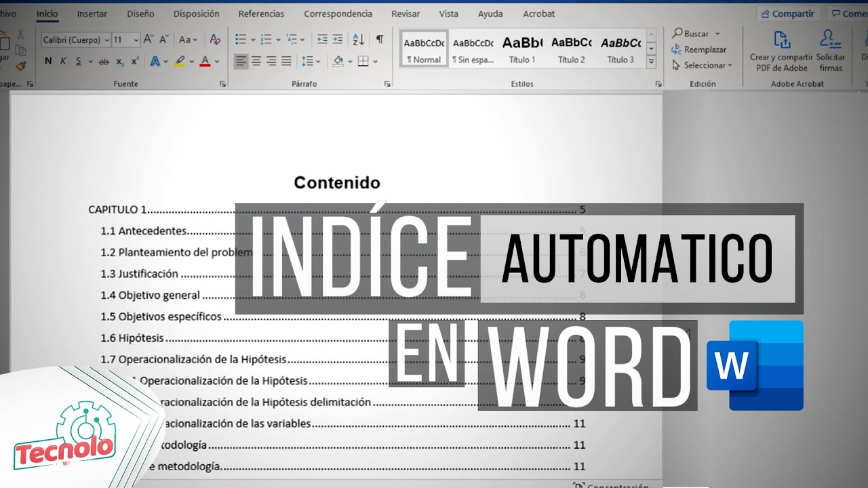The image size is (868, 488).
Task: Apply borders with the grid icon
Action: click(x=363, y=62)
